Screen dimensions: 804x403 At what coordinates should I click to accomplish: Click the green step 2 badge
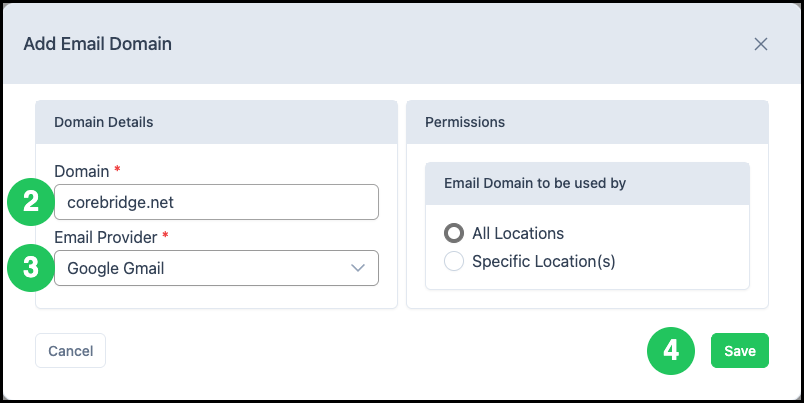click(31, 202)
